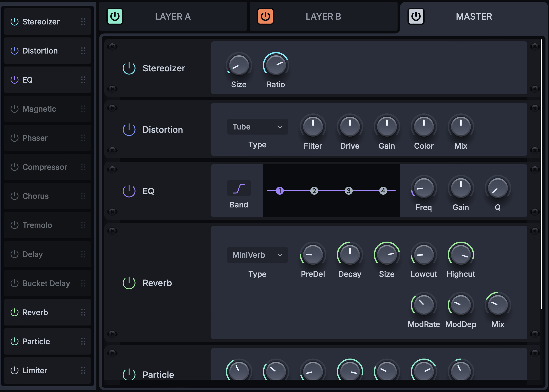This screenshot has width=549, height=392.
Task: Toggle the Layer A power button
Action: [115, 17]
